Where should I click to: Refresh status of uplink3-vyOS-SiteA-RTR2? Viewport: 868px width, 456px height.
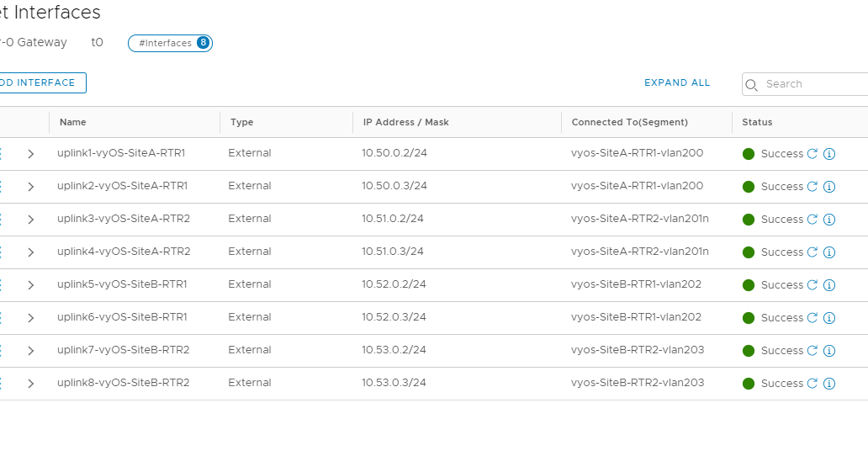(812, 219)
